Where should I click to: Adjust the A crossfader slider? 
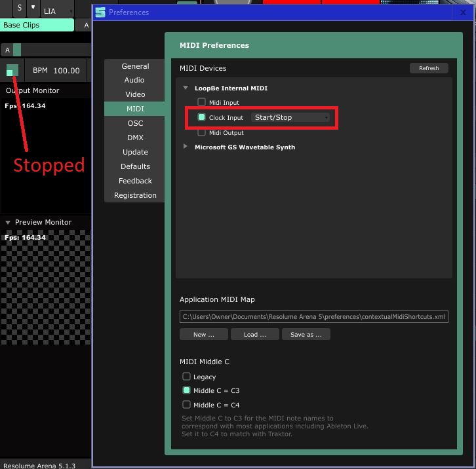coord(16,50)
